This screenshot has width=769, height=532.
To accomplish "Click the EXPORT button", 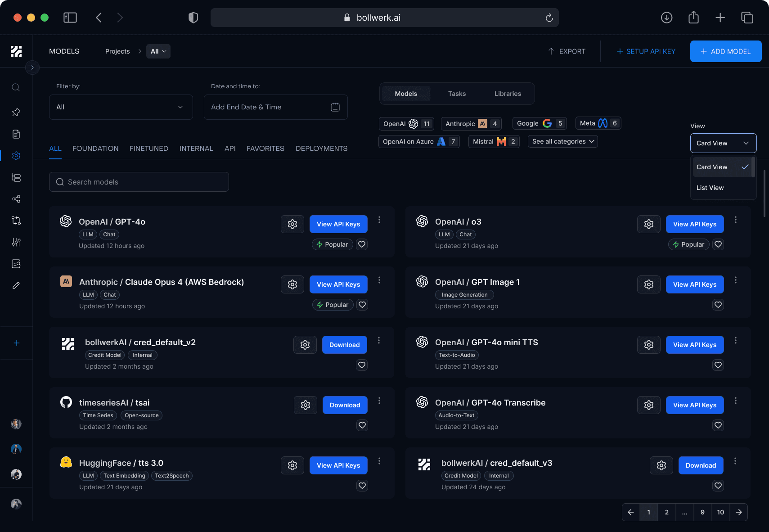I will coord(567,51).
